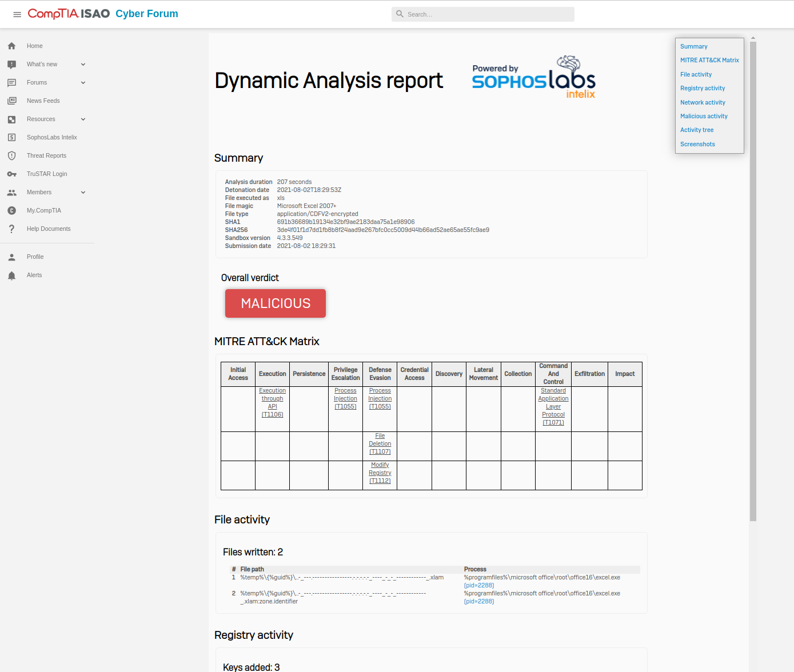Open Modify Registry T1112 link
This screenshot has height=672, width=794.
(x=380, y=473)
